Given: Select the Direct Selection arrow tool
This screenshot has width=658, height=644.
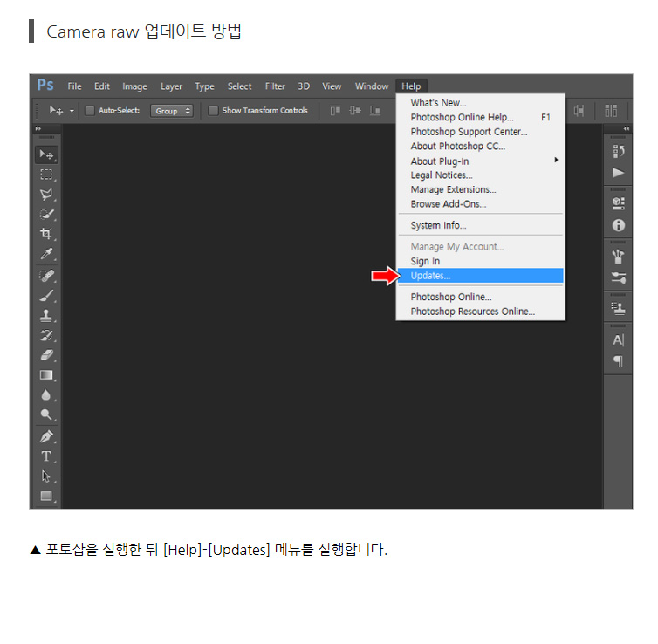Looking at the screenshot, I should click(46, 476).
